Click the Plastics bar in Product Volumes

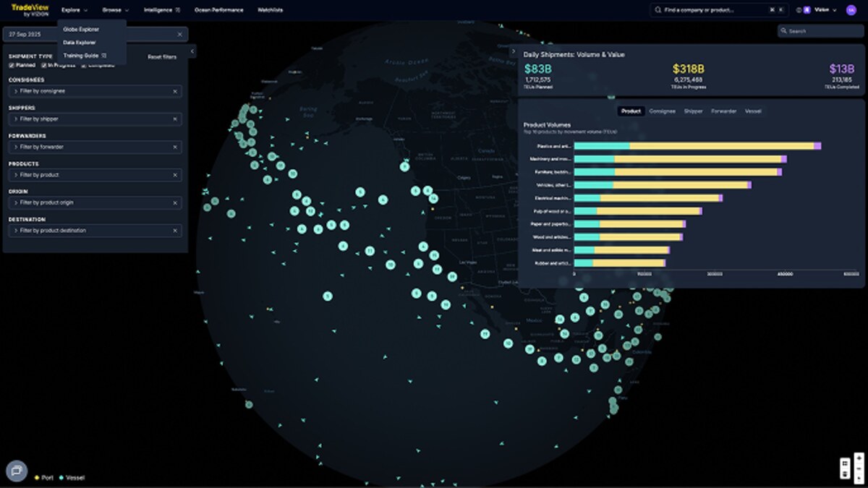coord(697,146)
